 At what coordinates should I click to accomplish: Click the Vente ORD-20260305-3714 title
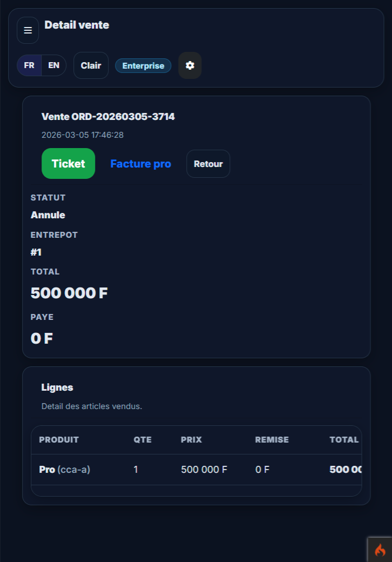tap(108, 116)
